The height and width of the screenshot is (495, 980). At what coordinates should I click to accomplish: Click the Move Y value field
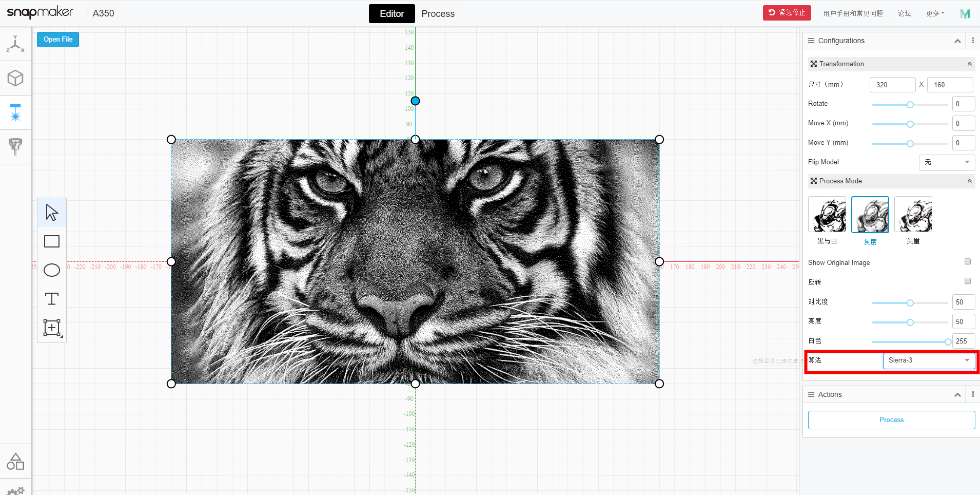click(x=964, y=143)
